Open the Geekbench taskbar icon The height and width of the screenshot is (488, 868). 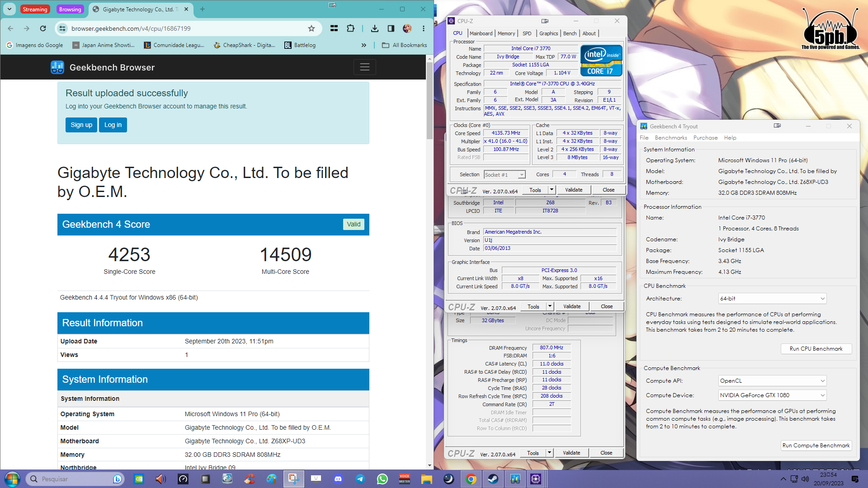coord(515,479)
